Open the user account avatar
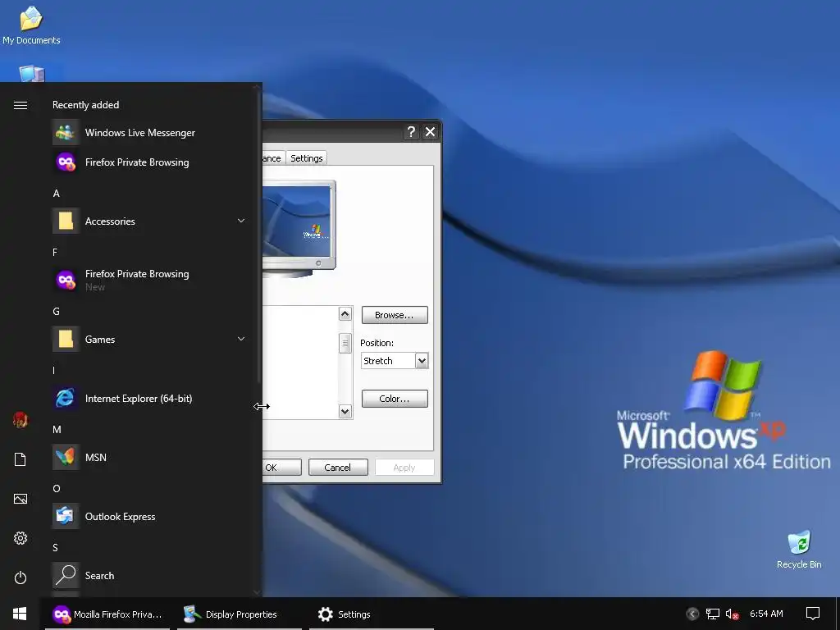 click(x=21, y=420)
